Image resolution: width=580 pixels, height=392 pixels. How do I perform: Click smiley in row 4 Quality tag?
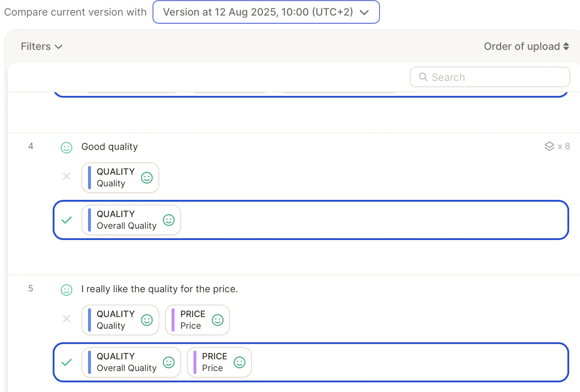pyautogui.click(x=147, y=178)
